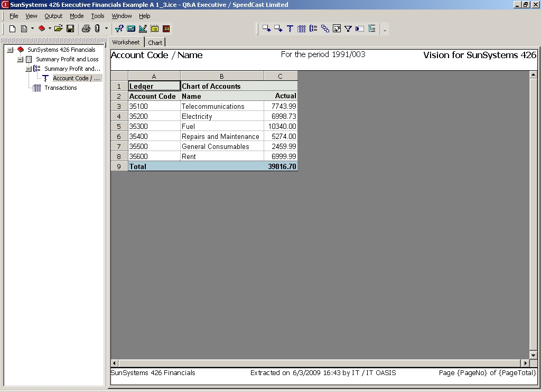Open dropdown arrow next to red book icon
Image resolution: width=541 pixels, height=392 pixels.
[x=50, y=29]
